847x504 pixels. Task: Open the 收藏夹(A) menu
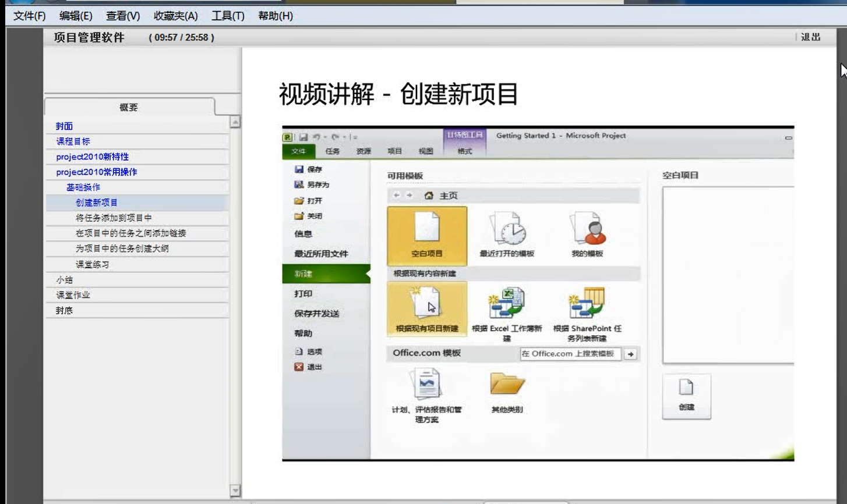pyautogui.click(x=175, y=16)
